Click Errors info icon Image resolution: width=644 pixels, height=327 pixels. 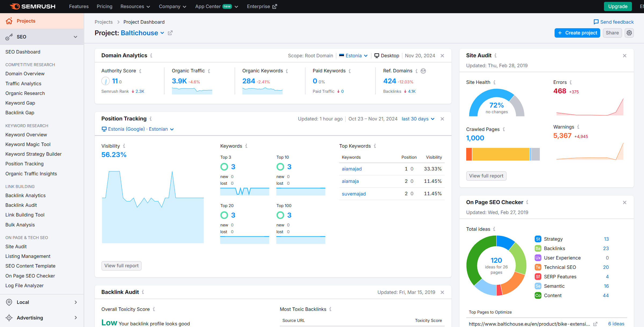[x=571, y=82]
